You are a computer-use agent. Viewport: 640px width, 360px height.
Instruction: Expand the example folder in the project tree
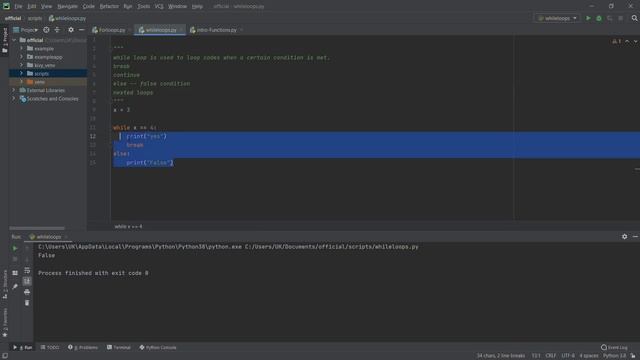point(21,49)
